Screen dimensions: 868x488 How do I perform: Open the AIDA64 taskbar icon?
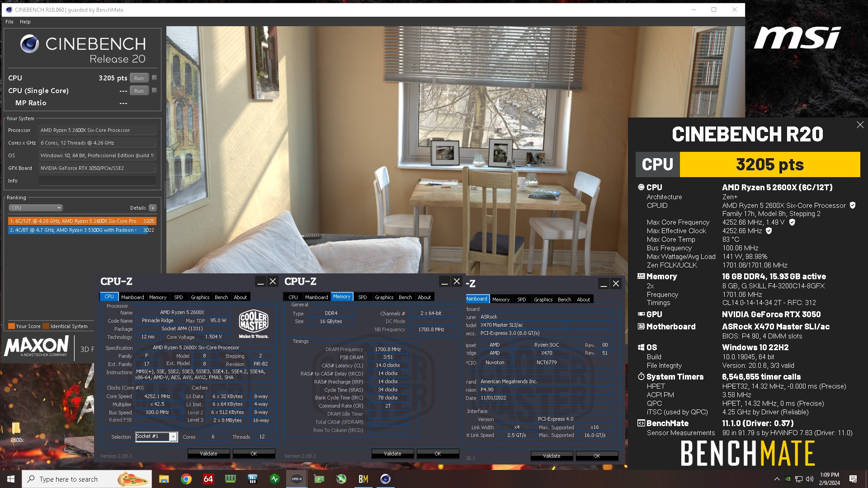208,479
